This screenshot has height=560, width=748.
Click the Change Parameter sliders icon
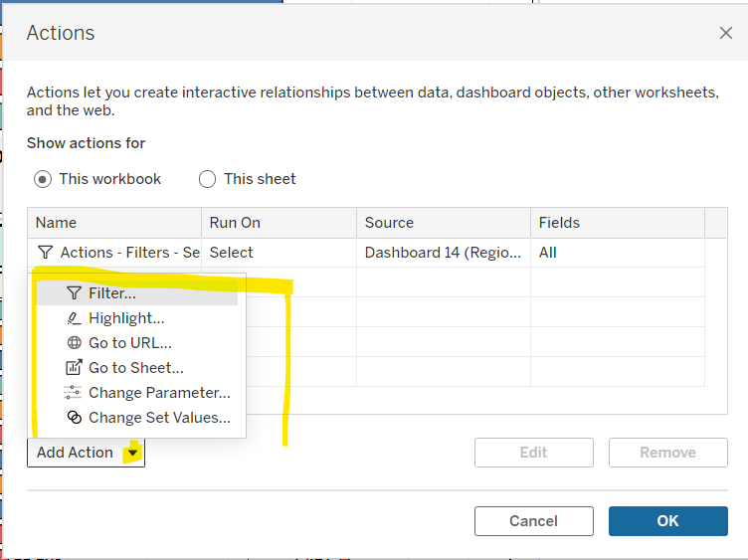click(x=73, y=393)
